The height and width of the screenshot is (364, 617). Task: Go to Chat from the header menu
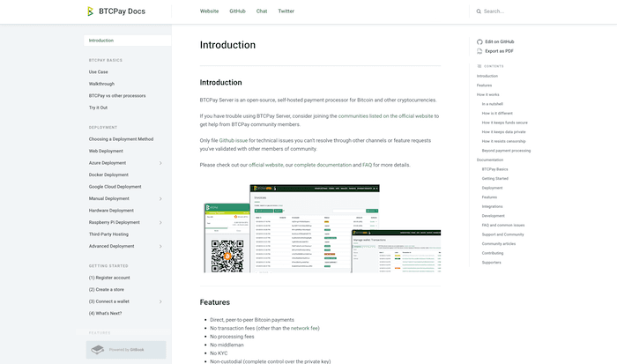262,11
